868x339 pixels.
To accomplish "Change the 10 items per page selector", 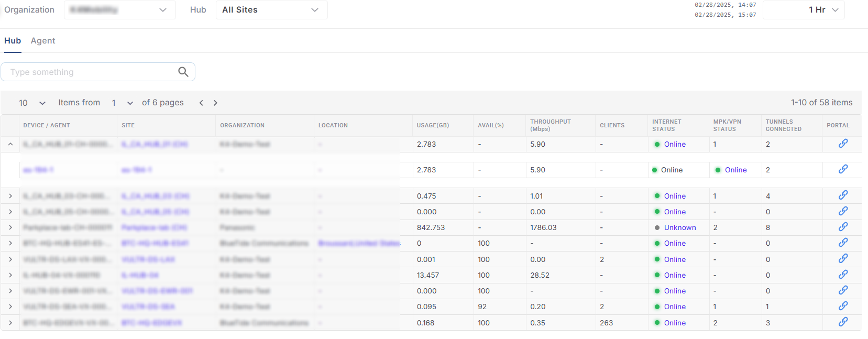I will 32,103.
